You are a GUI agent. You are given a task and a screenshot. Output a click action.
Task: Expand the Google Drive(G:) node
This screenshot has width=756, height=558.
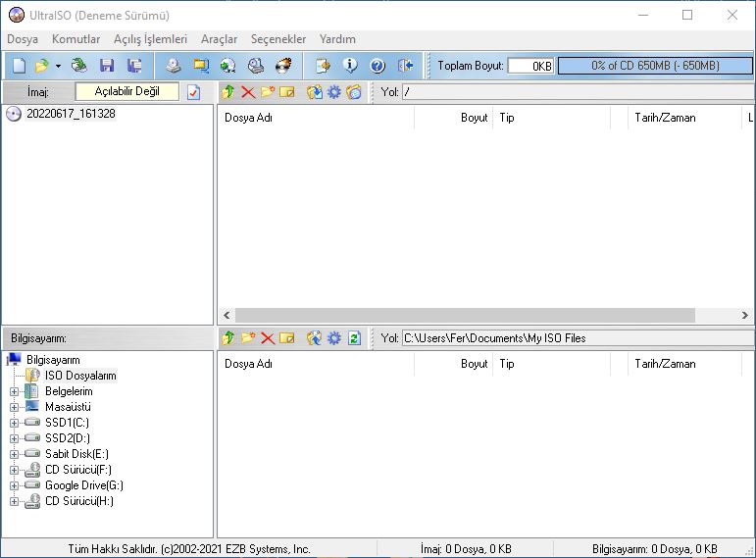click(14, 485)
